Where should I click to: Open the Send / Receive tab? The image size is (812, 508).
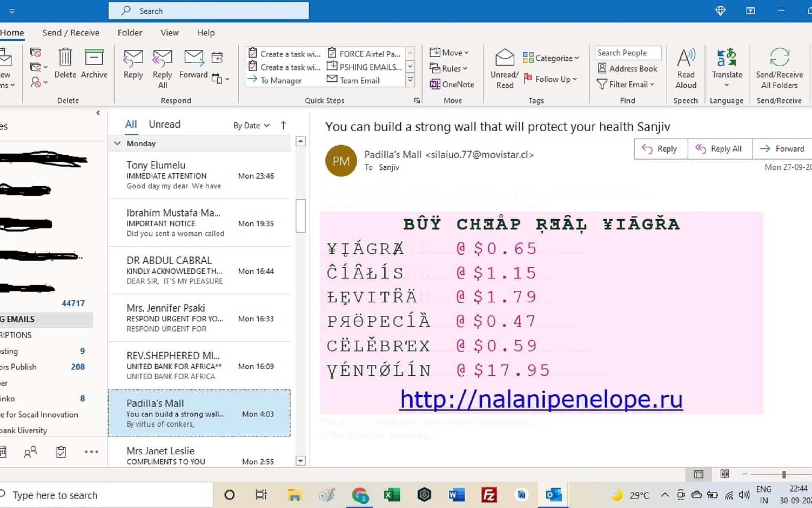(71, 33)
